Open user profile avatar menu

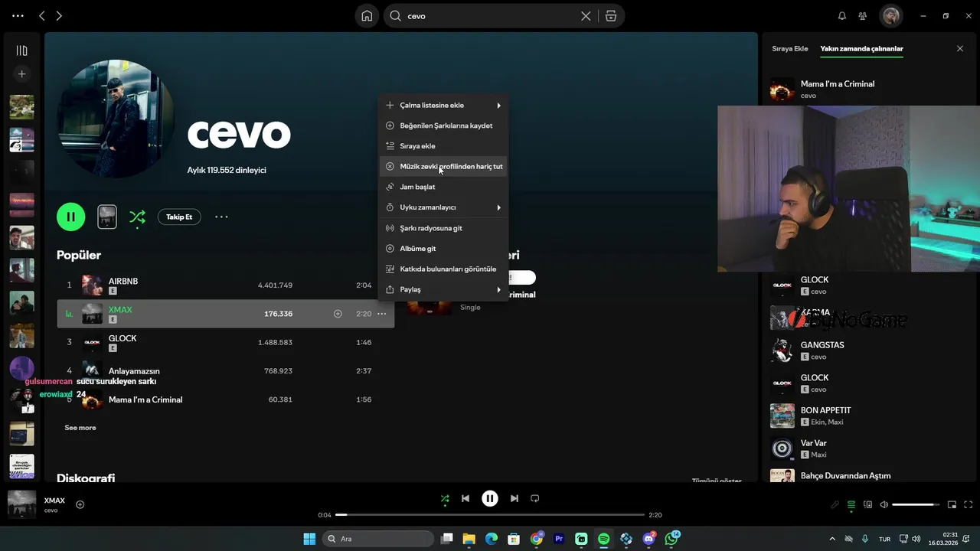point(890,15)
